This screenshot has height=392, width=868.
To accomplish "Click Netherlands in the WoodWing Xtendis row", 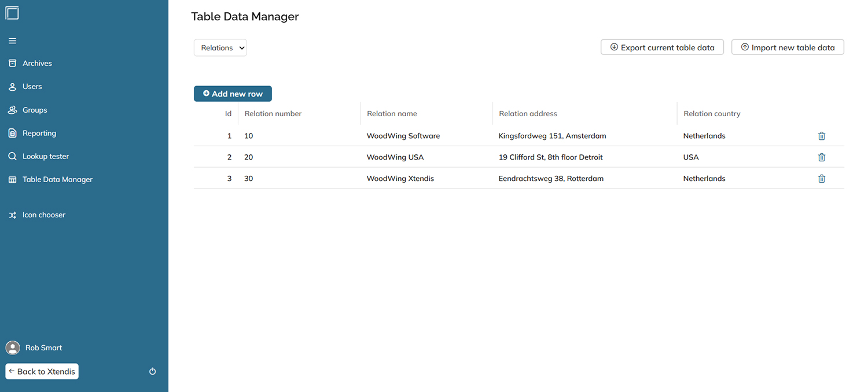I will click(x=704, y=179).
